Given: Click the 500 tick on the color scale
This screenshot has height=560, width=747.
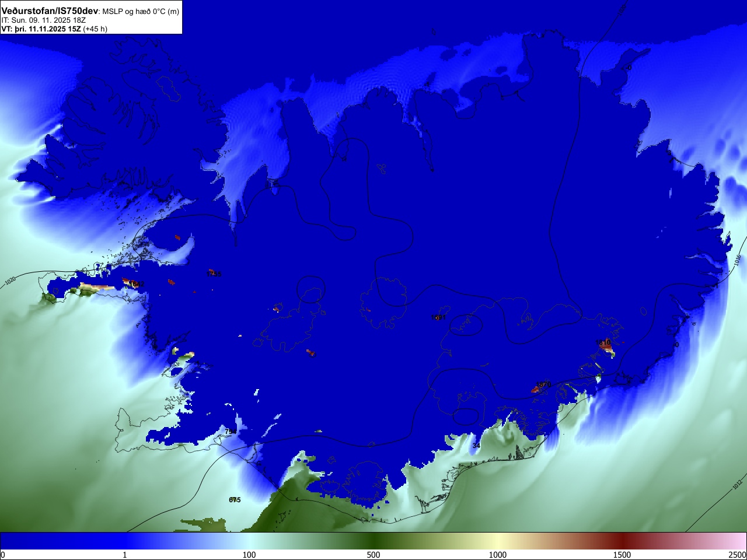Looking at the screenshot, I should (x=373, y=555).
